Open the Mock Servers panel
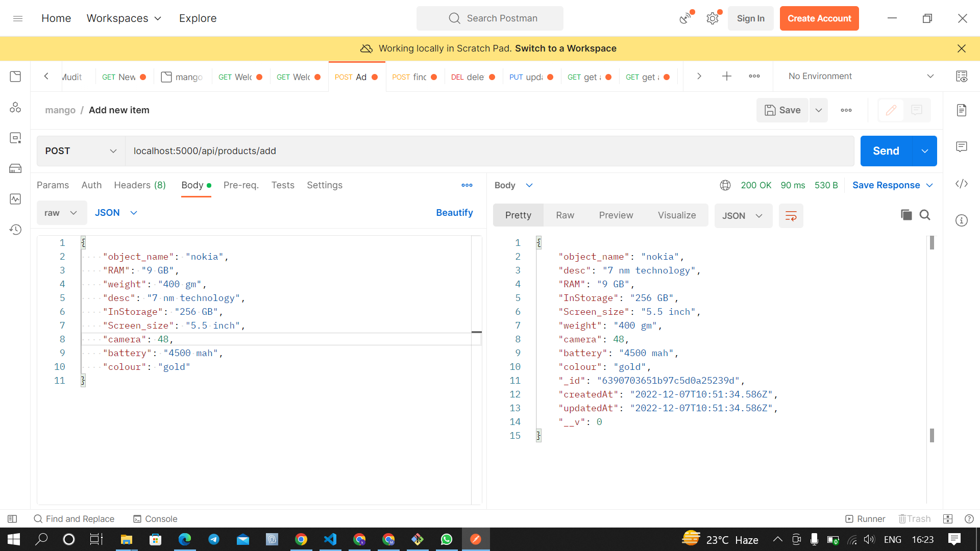 click(15, 168)
